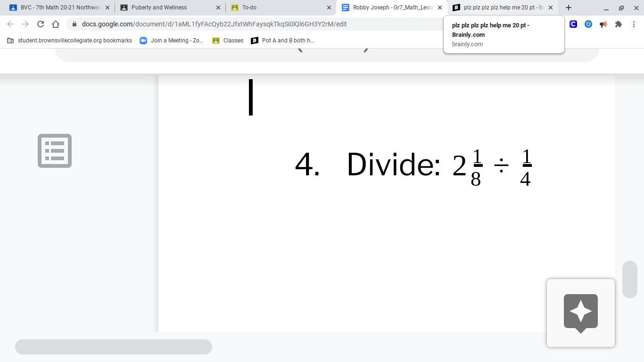644x362 pixels.
Task: Open Chrome's three-dot menu
Action: [634, 24]
